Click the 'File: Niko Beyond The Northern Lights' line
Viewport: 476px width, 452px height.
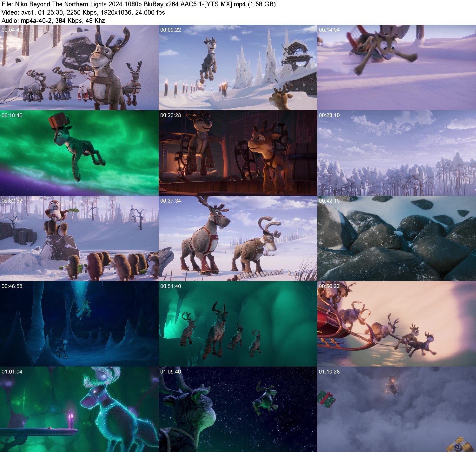tap(139, 4)
